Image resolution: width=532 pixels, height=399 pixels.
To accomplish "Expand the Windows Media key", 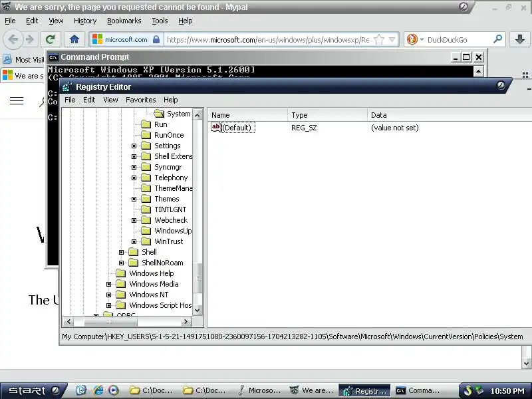I will coord(108,285).
